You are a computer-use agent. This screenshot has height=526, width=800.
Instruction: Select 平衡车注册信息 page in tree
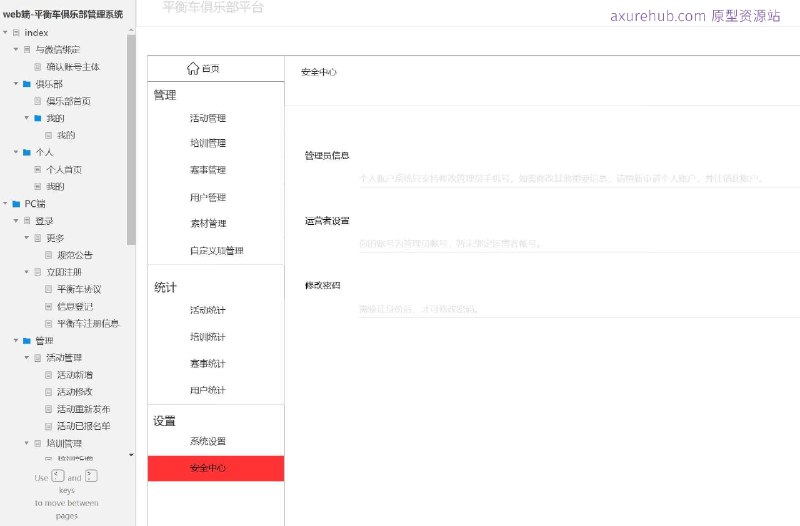[88, 323]
